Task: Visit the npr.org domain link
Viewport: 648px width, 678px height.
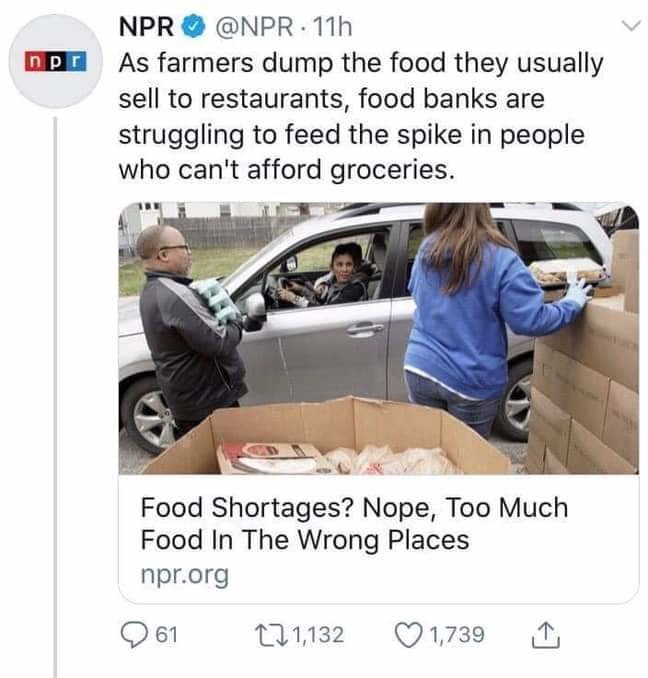Action: (184, 576)
